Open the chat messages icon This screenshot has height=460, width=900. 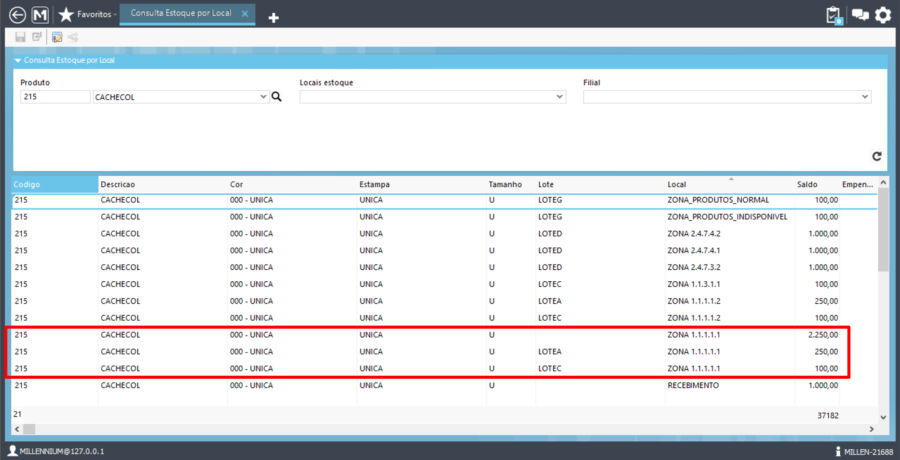tap(859, 15)
